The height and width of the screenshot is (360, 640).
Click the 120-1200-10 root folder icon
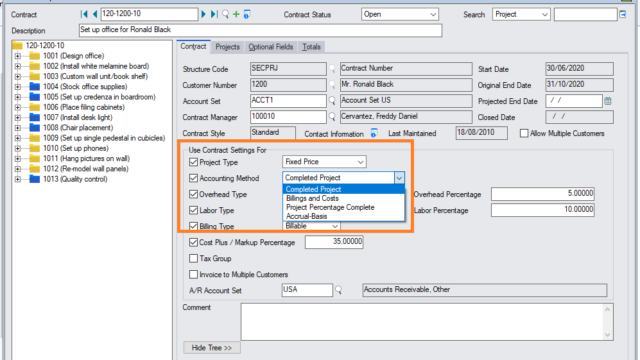point(17,45)
